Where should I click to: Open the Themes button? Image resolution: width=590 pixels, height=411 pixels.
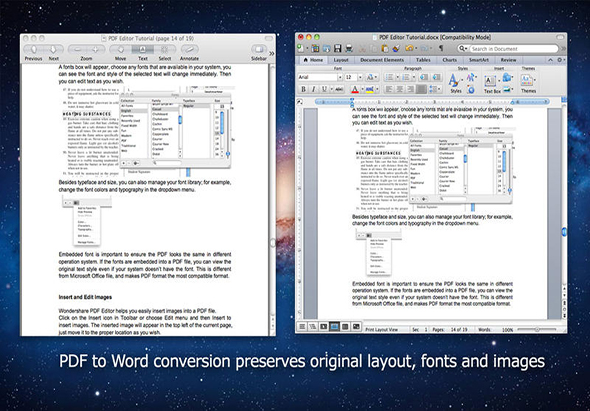click(x=528, y=83)
